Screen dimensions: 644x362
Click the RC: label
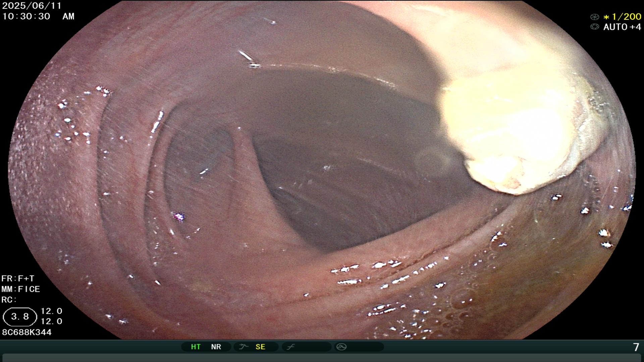[9, 300]
